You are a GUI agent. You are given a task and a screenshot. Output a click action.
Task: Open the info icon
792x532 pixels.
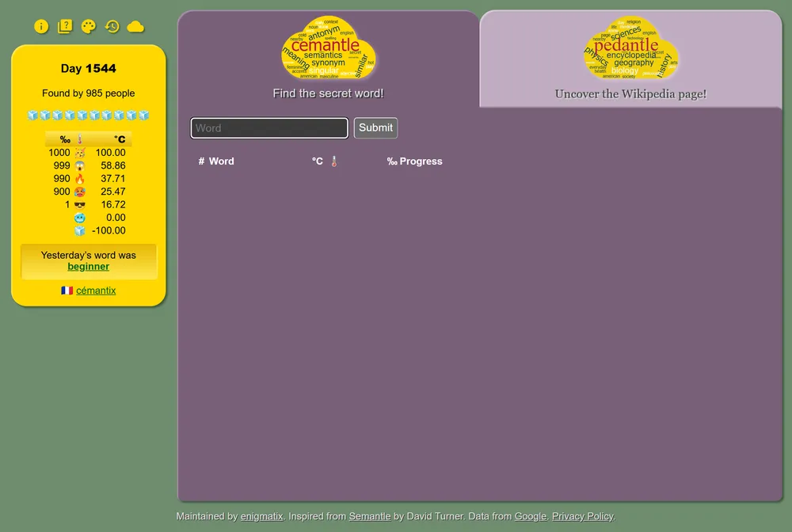pos(41,26)
